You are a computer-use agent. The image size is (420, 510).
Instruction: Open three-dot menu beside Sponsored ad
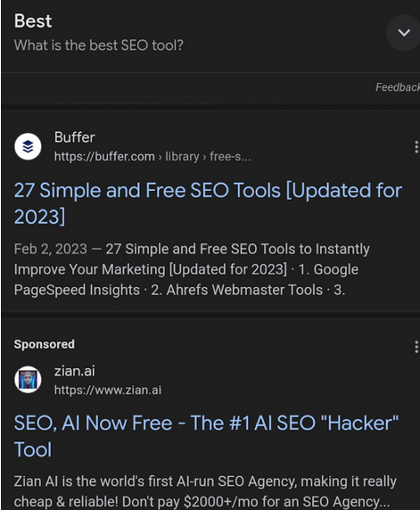416,347
